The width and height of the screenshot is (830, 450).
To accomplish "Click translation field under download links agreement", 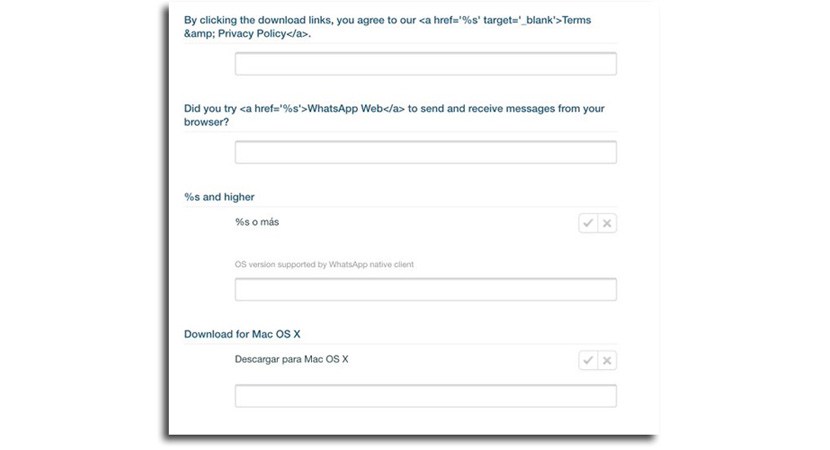I will (425, 64).
